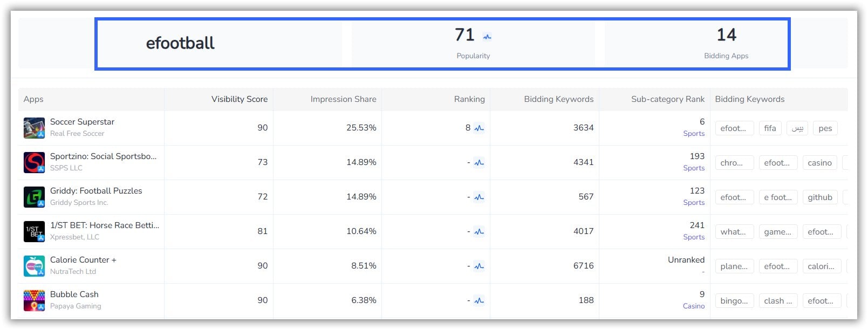868x330 pixels.
Task: Click the 'efoot...' tag in Soccer Superstar row
Action: point(734,128)
